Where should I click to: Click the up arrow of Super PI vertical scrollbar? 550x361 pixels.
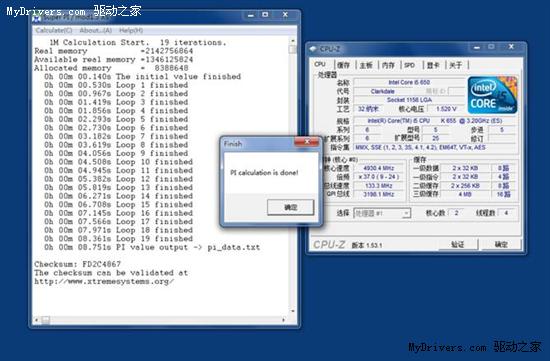pyautogui.click(x=293, y=41)
